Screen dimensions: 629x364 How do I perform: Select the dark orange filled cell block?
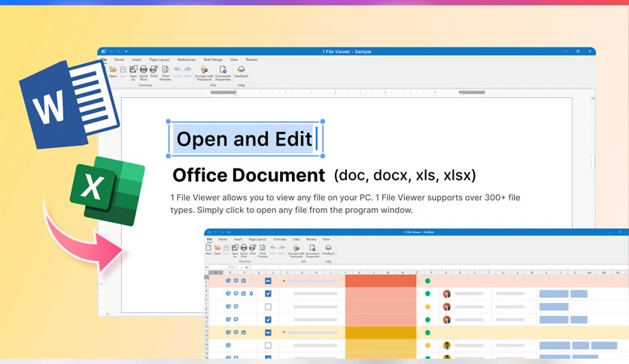(x=381, y=281)
